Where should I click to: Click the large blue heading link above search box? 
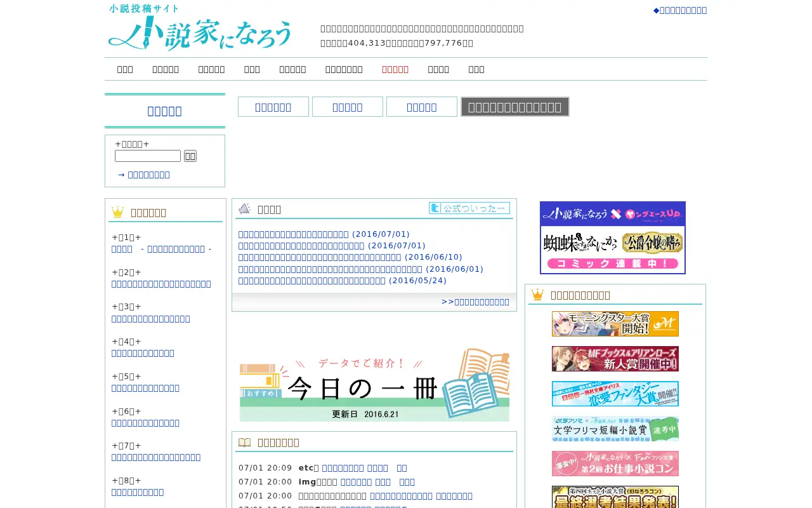point(165,111)
